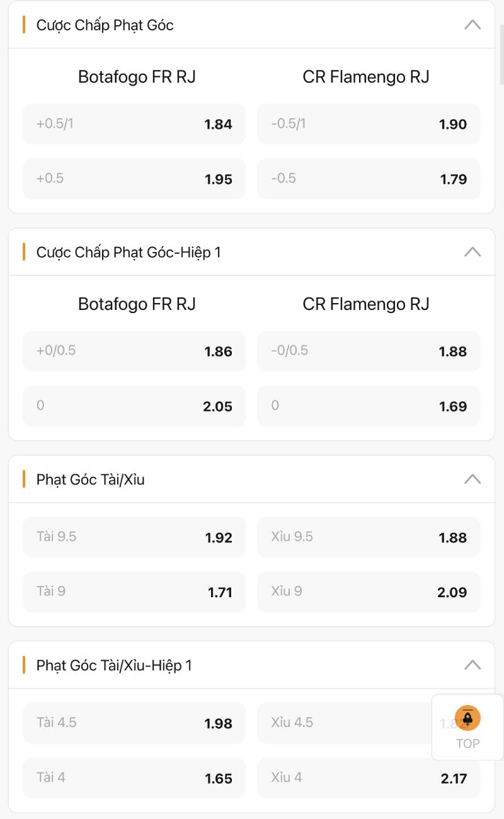This screenshot has height=819, width=504.
Task: Choose Tài 4 first-half corners 1.65
Action: point(134,778)
